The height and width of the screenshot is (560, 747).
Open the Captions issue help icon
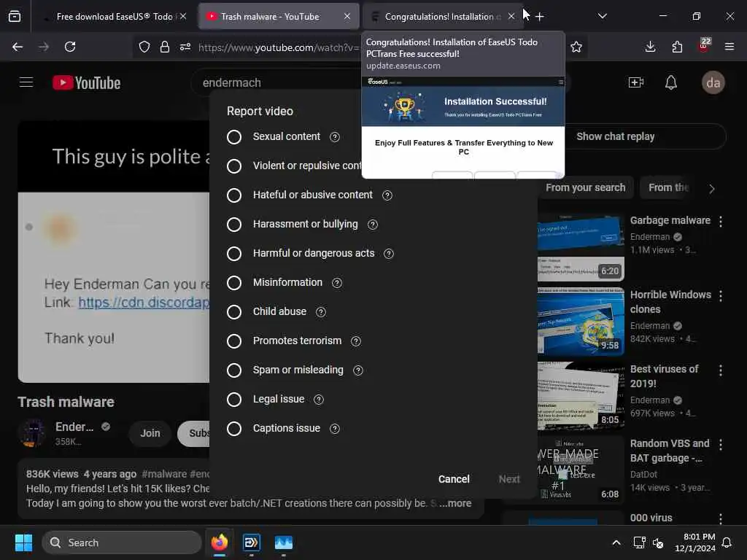(x=335, y=429)
